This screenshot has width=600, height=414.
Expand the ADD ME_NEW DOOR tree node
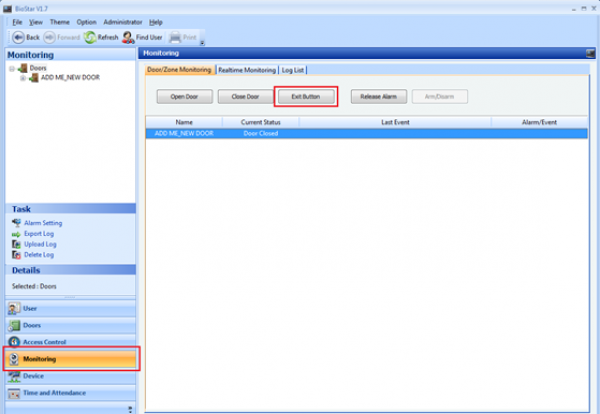point(23,78)
